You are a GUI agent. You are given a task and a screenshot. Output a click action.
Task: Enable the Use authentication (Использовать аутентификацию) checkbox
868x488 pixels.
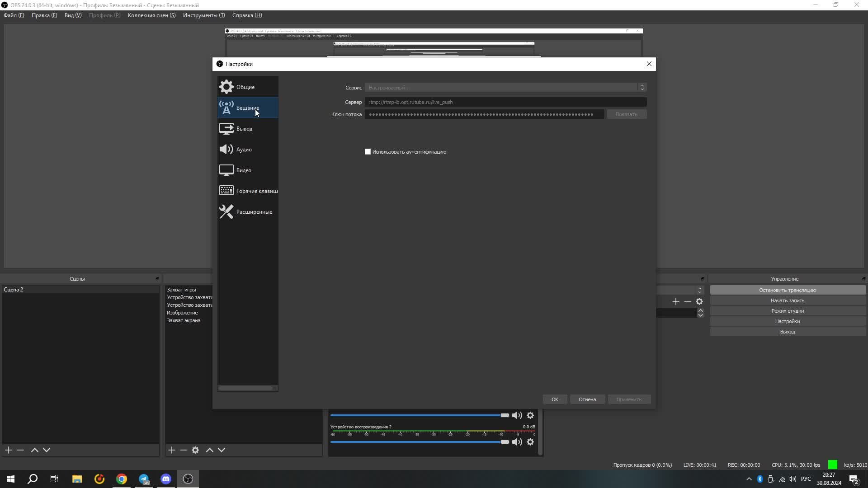tap(368, 152)
